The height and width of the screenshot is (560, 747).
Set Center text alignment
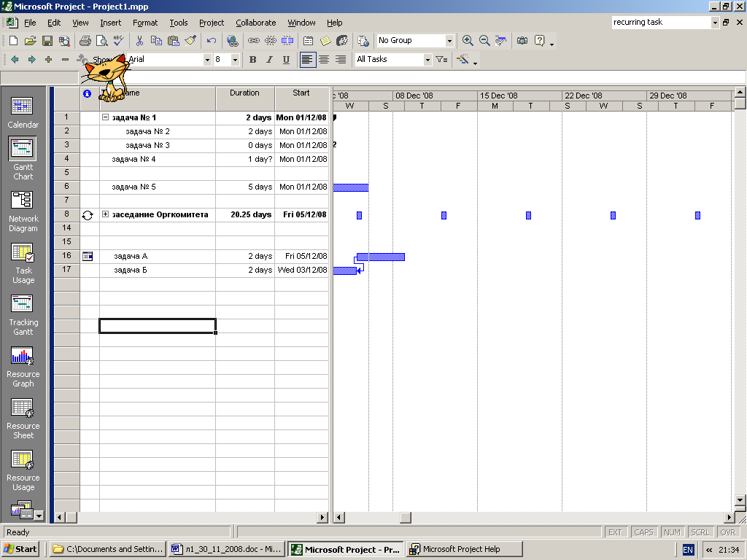(324, 60)
